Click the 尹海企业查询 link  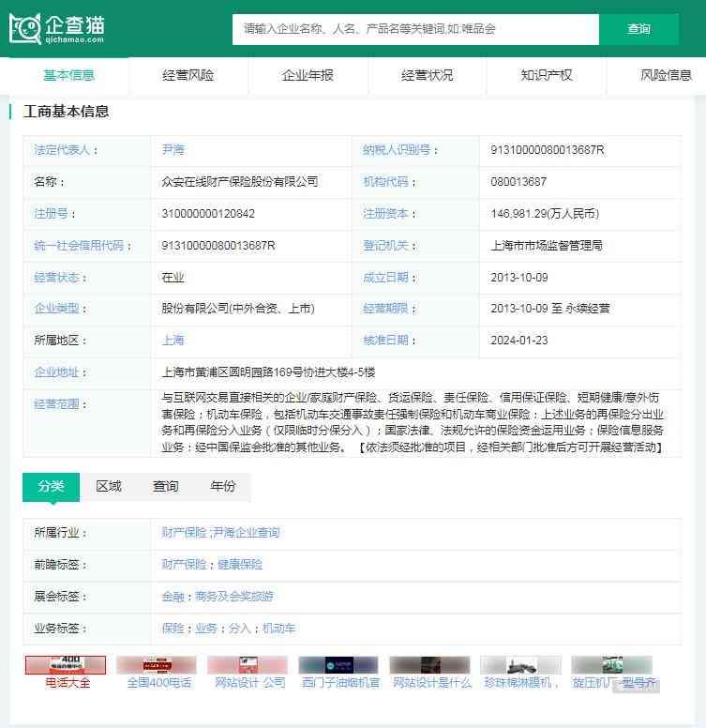click(246, 533)
